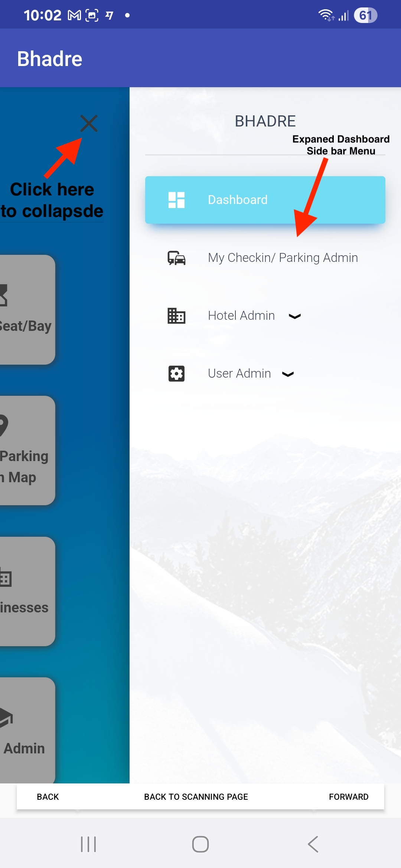Expand the Hotel Admin chevron
Viewport: 401px width, 868px height.
pyautogui.click(x=295, y=316)
